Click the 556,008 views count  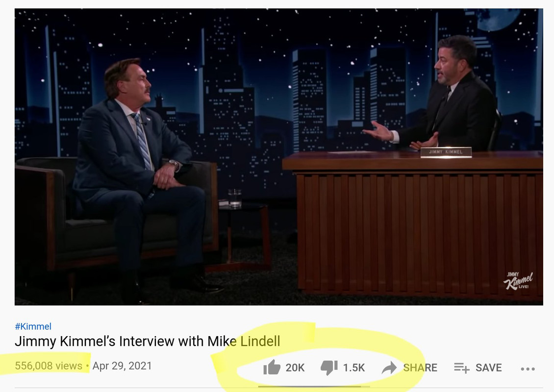[x=49, y=366]
